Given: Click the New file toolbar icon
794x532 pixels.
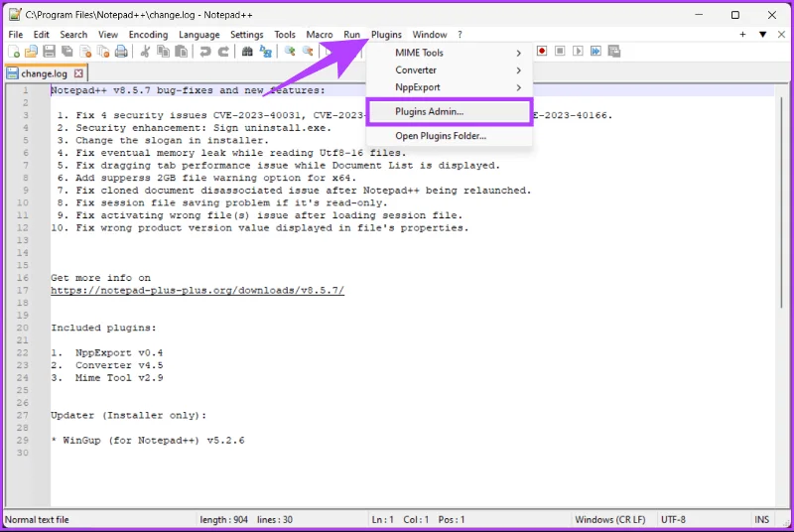Looking at the screenshot, I should click(14, 52).
